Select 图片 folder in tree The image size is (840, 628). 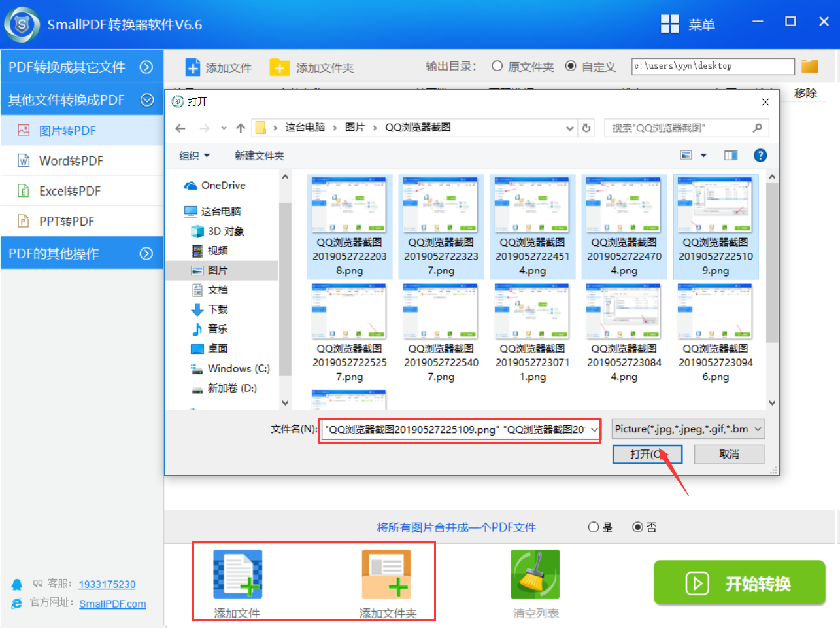coord(222,270)
